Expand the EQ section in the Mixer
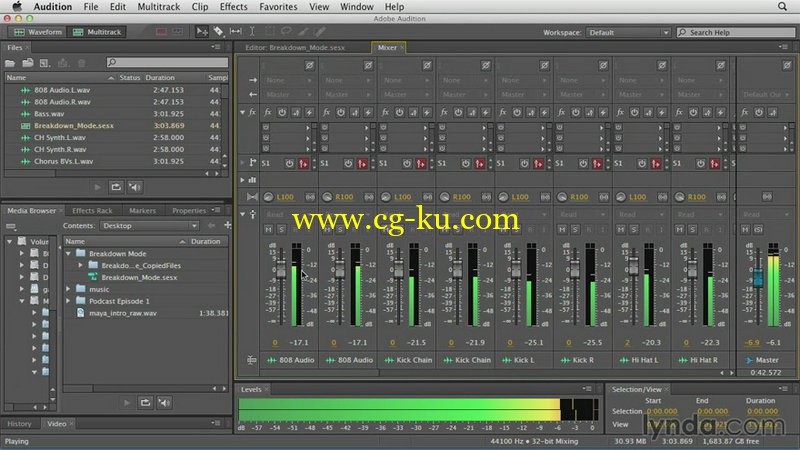 242,180
